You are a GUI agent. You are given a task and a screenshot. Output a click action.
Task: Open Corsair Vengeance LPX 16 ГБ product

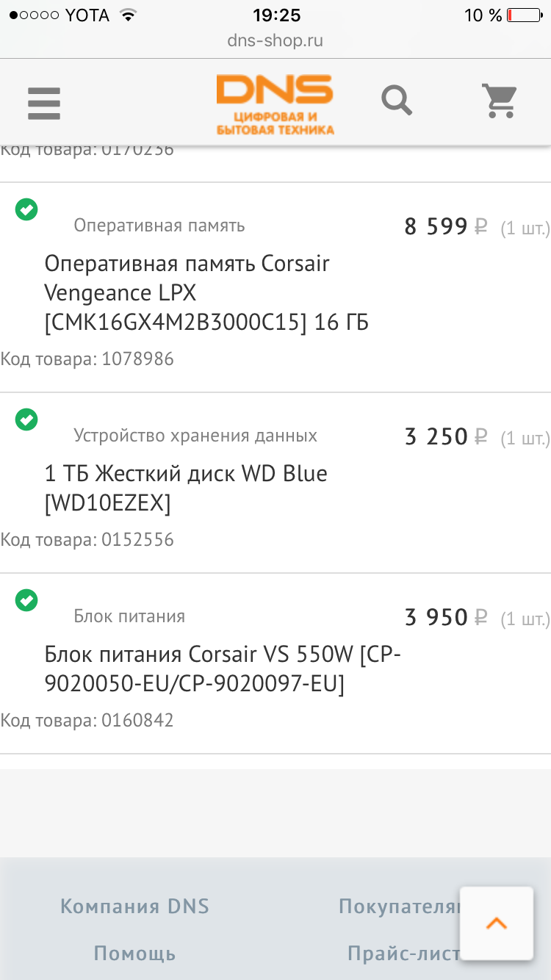pos(206,293)
